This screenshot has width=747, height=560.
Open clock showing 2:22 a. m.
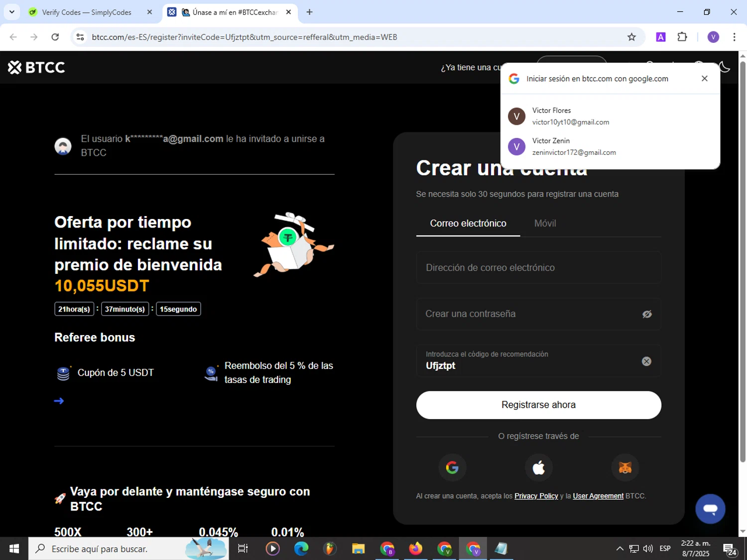point(696,549)
